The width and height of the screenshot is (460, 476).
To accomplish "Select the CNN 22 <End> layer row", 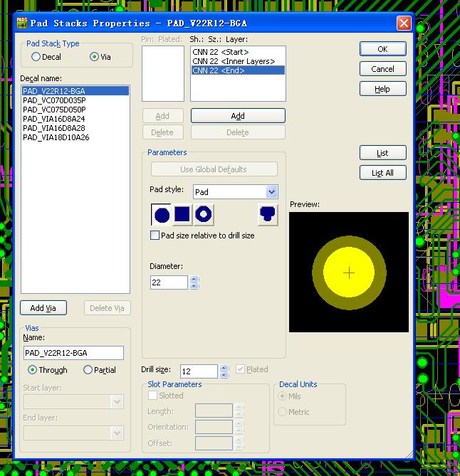I will (x=238, y=70).
